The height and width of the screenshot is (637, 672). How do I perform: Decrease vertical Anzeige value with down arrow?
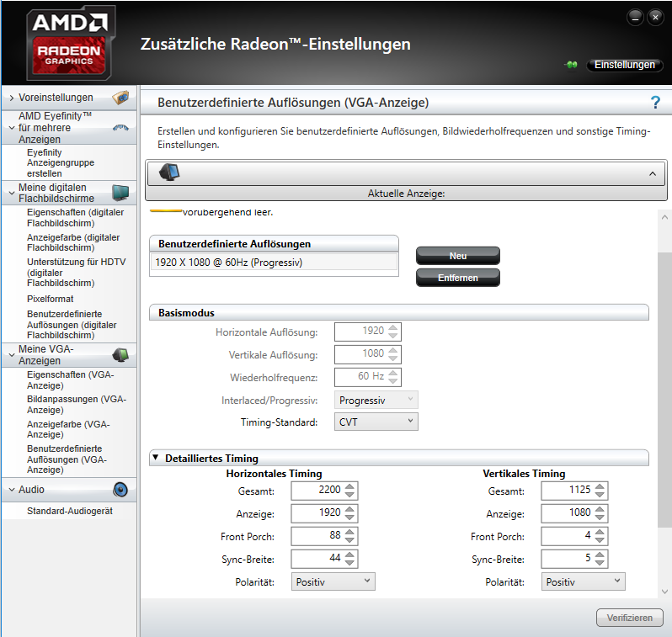[600, 518]
